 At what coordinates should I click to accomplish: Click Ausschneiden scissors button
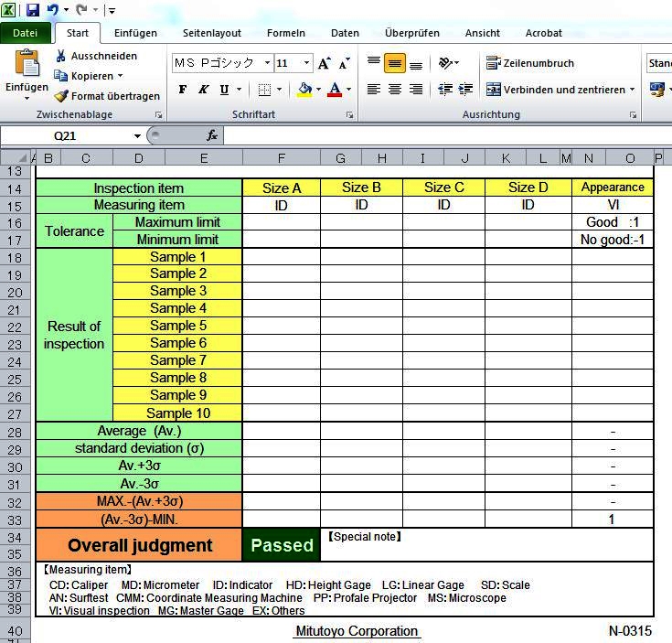(96, 56)
